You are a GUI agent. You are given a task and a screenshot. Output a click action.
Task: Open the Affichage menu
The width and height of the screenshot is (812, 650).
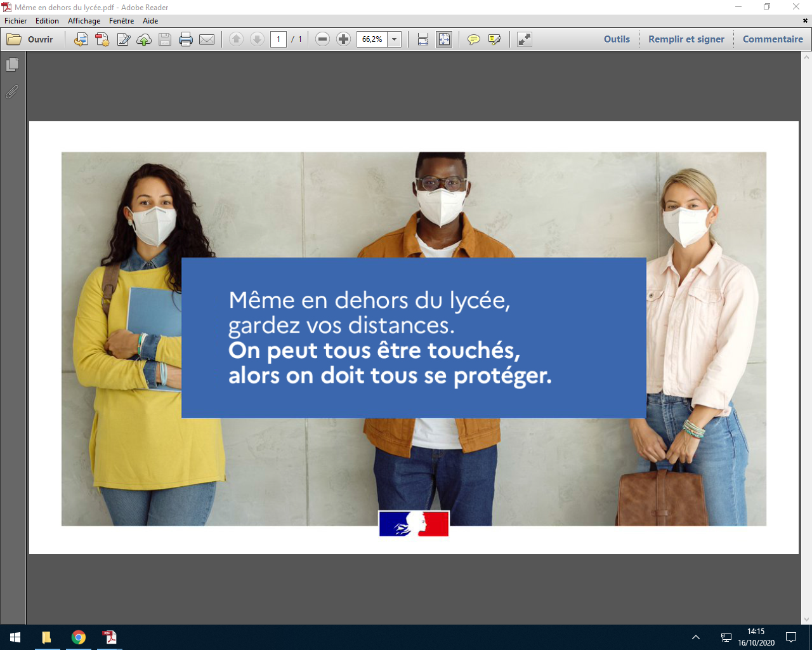click(84, 21)
